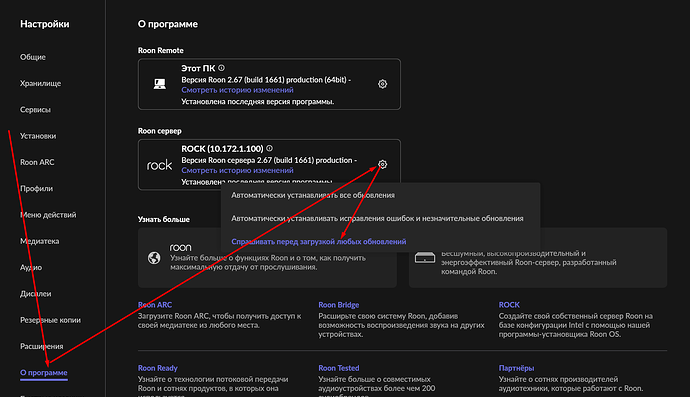The width and height of the screenshot is (690, 397).
Task: Open the Хранилище settings section
Action: [x=40, y=84]
